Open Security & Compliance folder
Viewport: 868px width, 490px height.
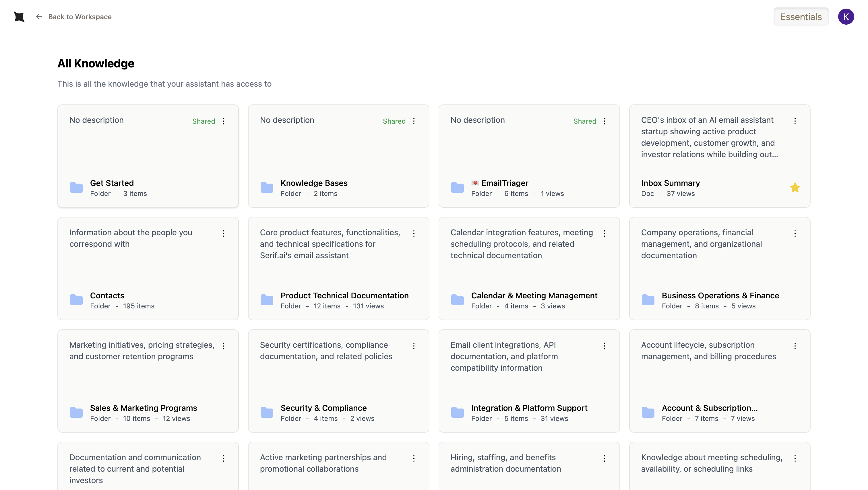click(x=323, y=408)
